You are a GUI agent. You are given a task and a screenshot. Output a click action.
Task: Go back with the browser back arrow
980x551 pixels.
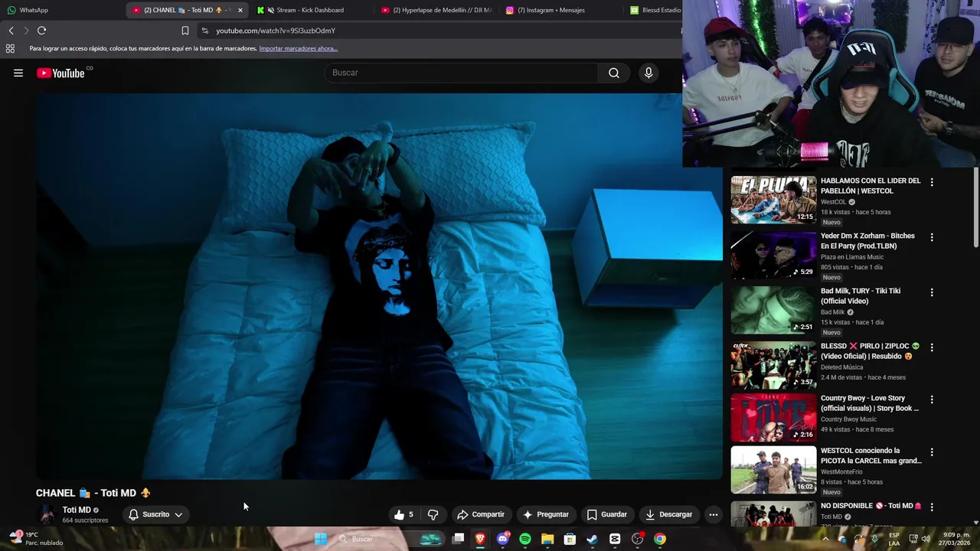[11, 31]
